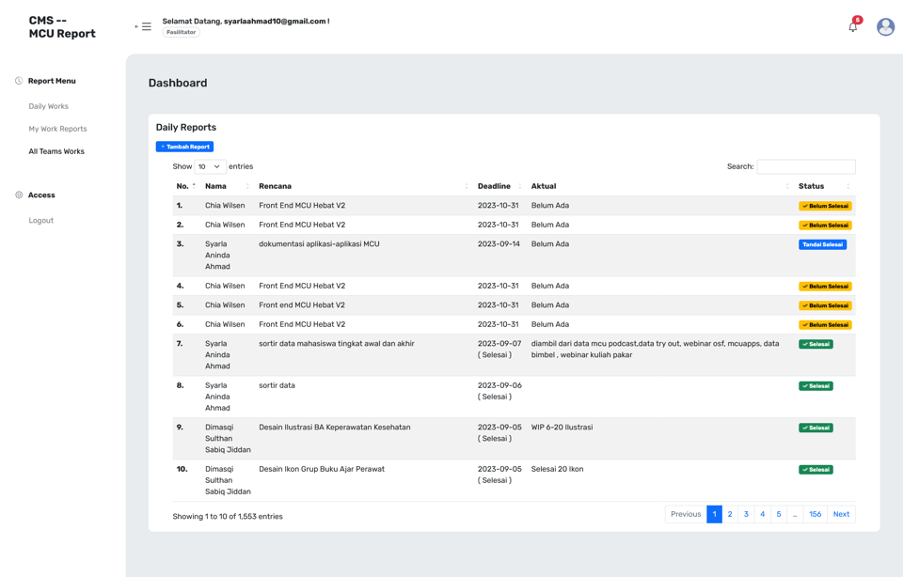
Task: Open the Show entries dropdown
Action: coord(210,167)
